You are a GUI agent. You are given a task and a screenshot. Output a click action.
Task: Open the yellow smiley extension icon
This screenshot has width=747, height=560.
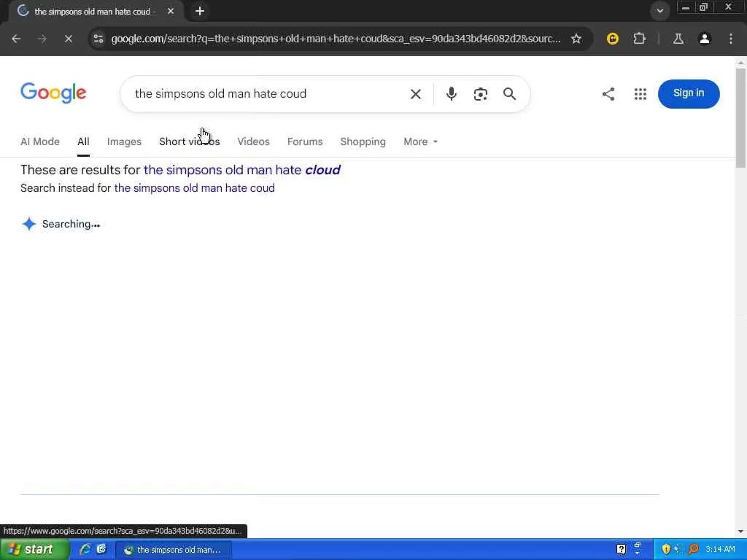point(613,39)
